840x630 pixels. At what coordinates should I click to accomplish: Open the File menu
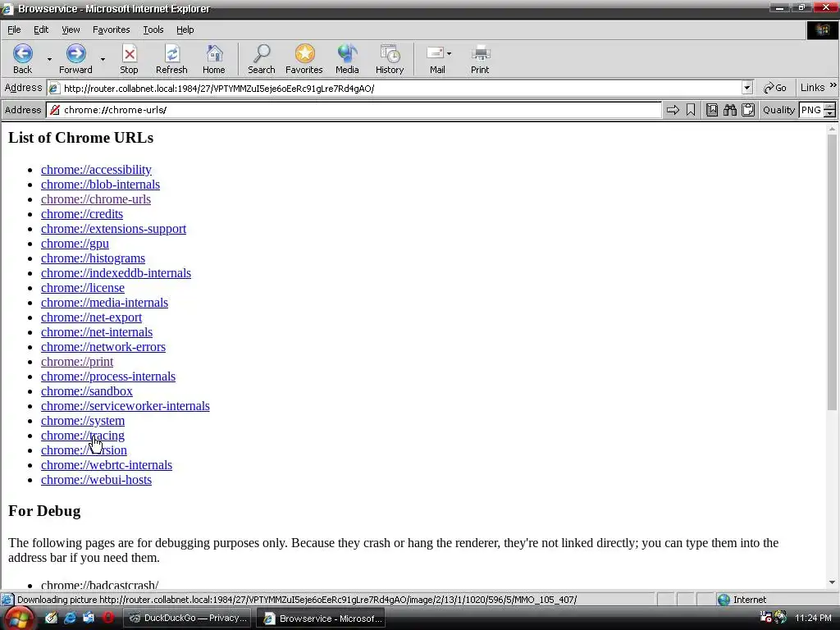pyautogui.click(x=14, y=30)
